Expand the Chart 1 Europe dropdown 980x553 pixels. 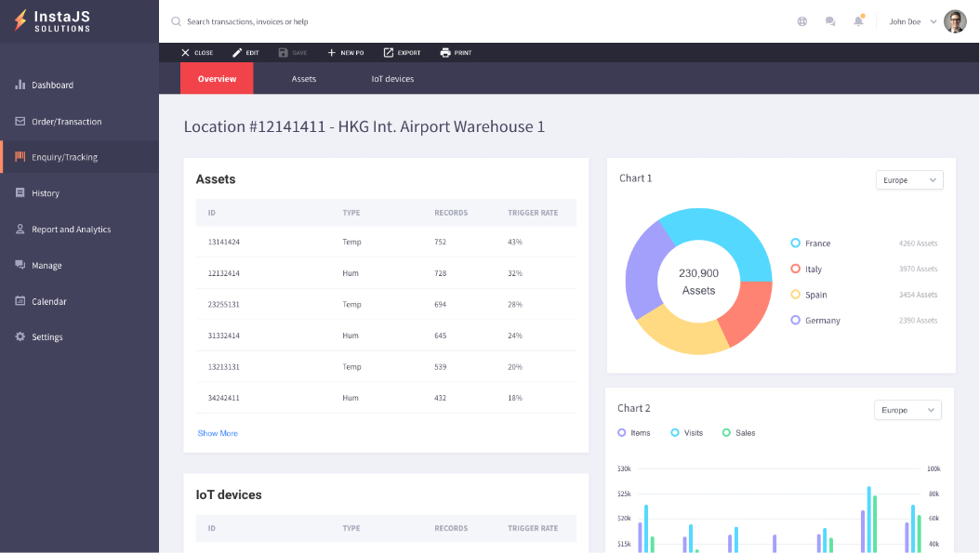click(908, 180)
